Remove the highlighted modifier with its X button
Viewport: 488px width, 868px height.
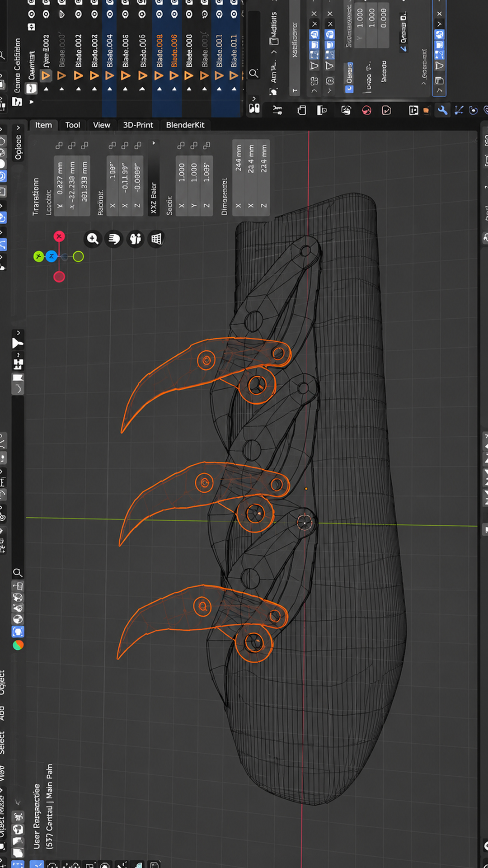(x=439, y=14)
